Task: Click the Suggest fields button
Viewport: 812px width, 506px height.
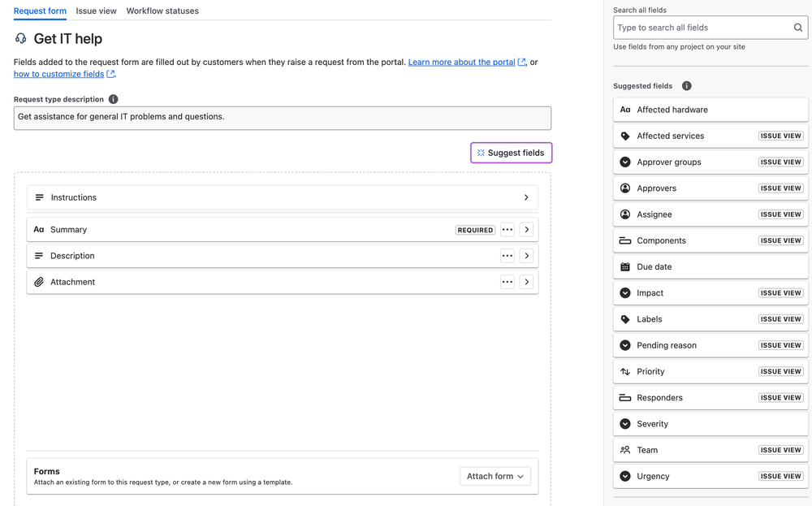Action: click(x=511, y=153)
